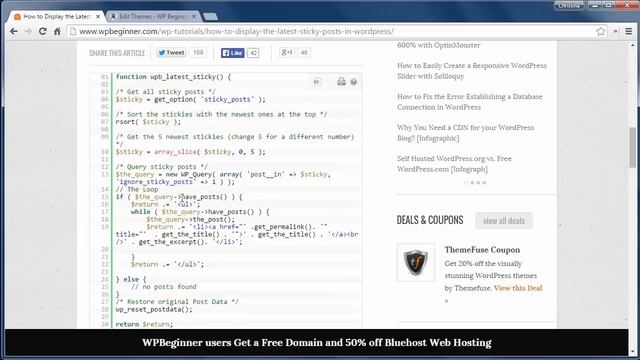
Task: Click the 'return $return;' code line
Action: pos(144,324)
